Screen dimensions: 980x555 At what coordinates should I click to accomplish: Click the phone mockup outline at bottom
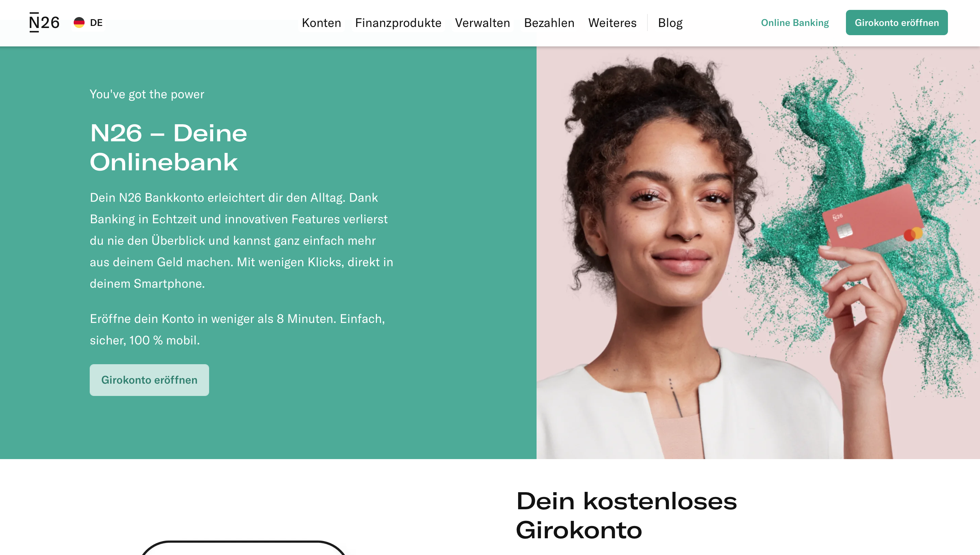(x=244, y=547)
